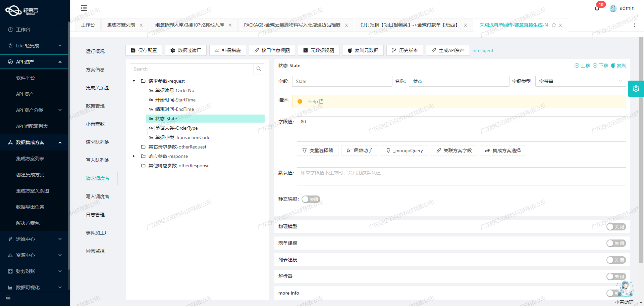Focus the tree Search input field
Image resolution: width=644 pixels, height=306 pixels.
point(192,69)
